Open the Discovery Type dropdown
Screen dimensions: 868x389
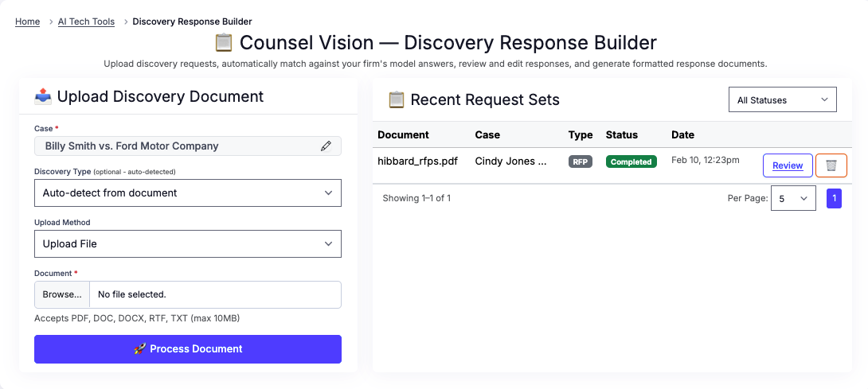tap(187, 193)
